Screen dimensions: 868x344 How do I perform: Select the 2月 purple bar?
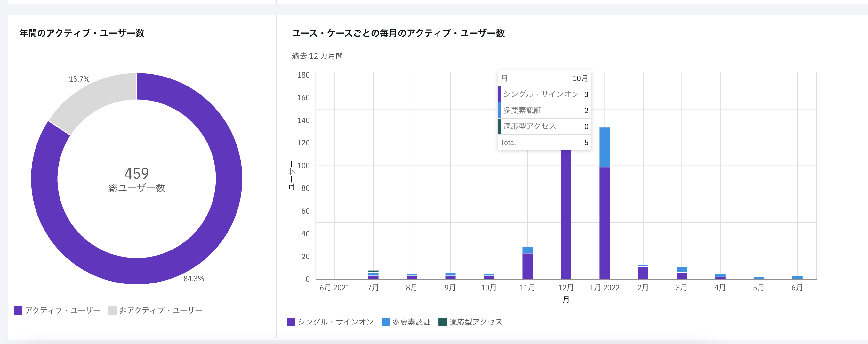[643, 273]
